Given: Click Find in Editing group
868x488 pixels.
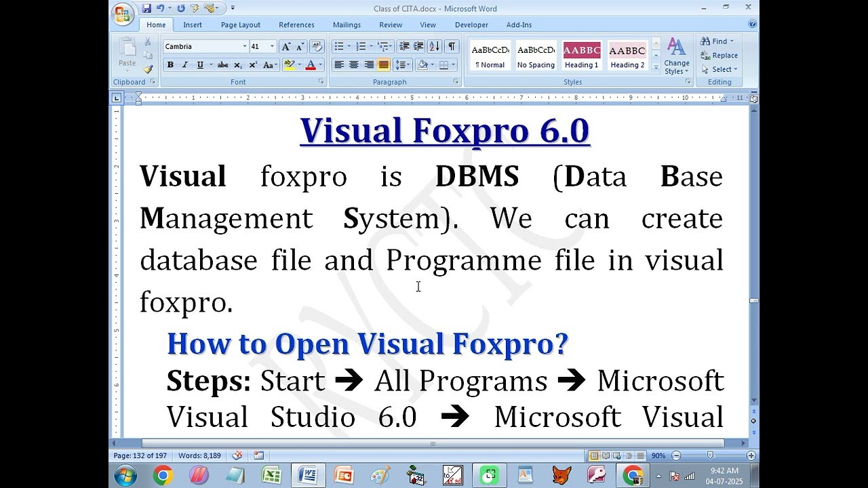Looking at the screenshot, I should 717,41.
